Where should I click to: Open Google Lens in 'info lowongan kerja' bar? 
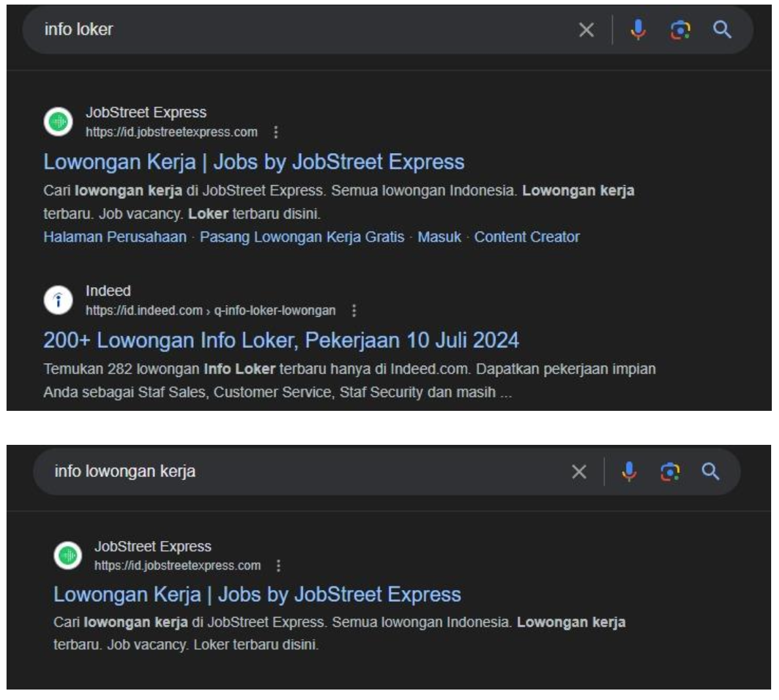tap(670, 472)
